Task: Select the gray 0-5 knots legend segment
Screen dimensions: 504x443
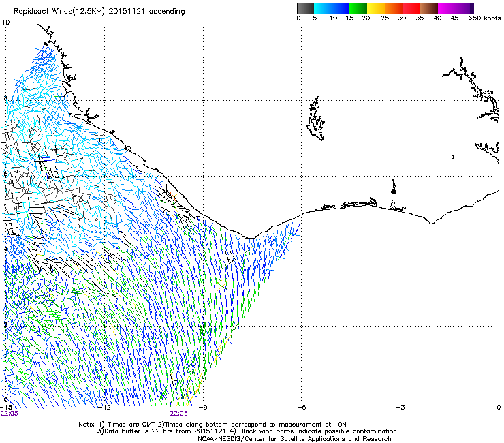Action: coord(305,8)
